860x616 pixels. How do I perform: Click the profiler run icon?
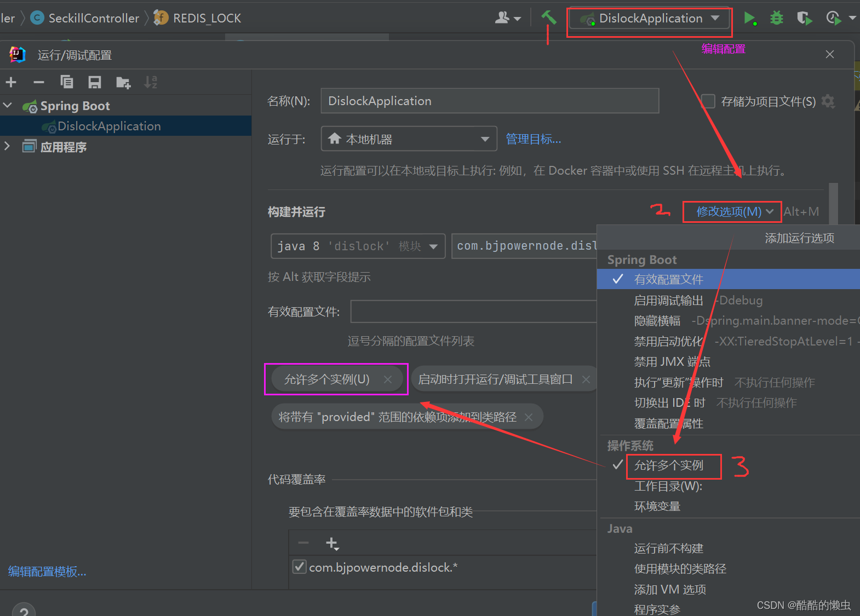click(x=833, y=18)
